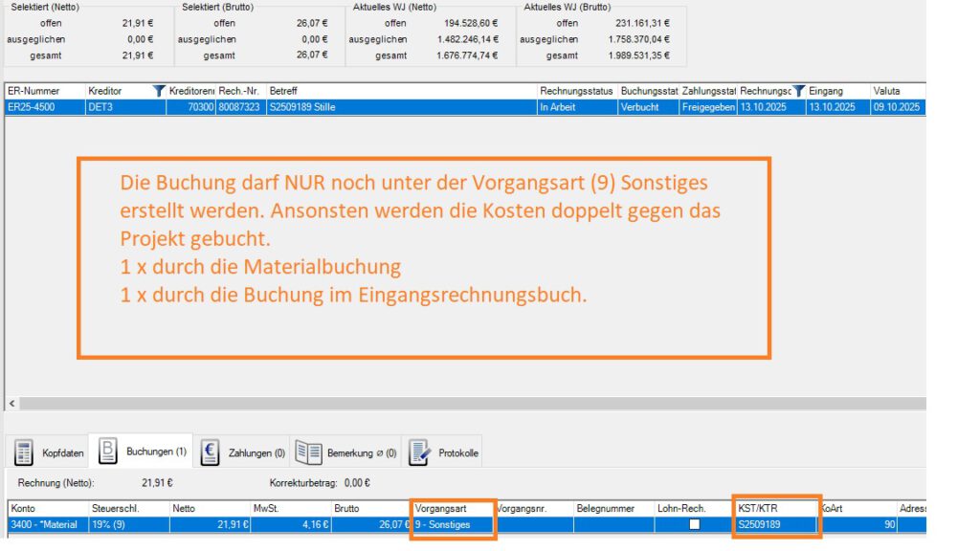Viewport: 980px width, 551px height.
Task: Click the Protokolle pencil icon
Action: point(419,452)
